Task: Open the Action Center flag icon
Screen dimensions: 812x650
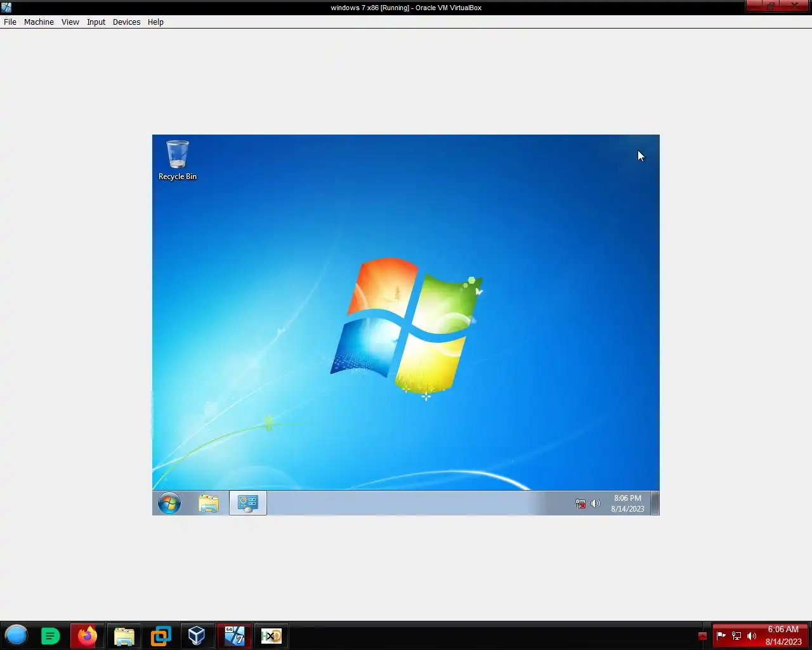Action: 721,635
